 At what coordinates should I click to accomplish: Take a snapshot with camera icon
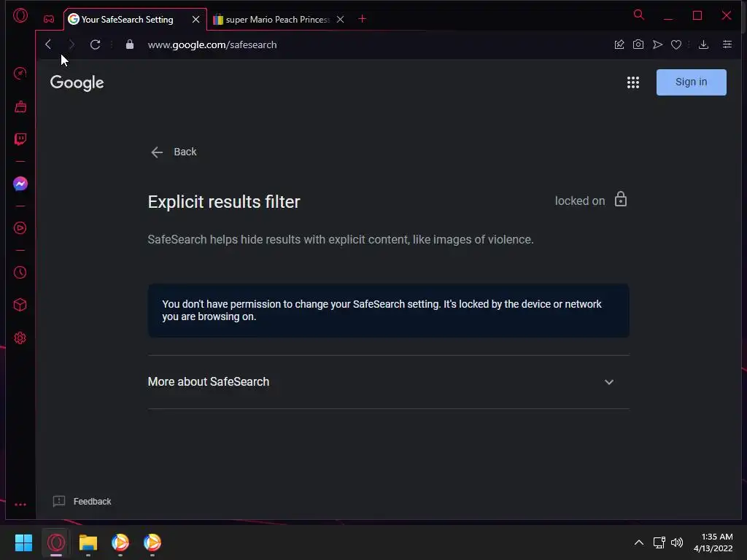click(x=638, y=44)
